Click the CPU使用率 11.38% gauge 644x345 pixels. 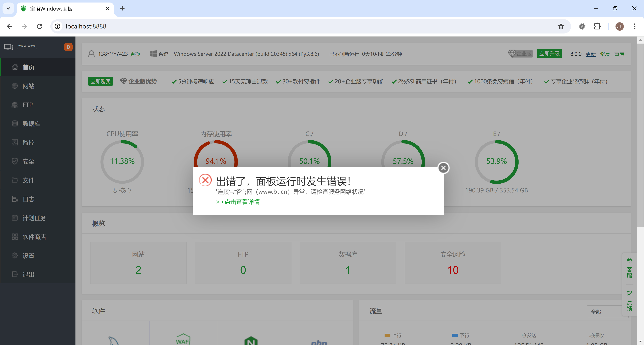click(122, 161)
